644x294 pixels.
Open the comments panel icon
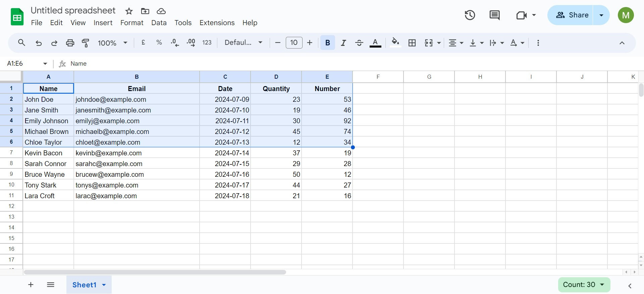tap(494, 15)
